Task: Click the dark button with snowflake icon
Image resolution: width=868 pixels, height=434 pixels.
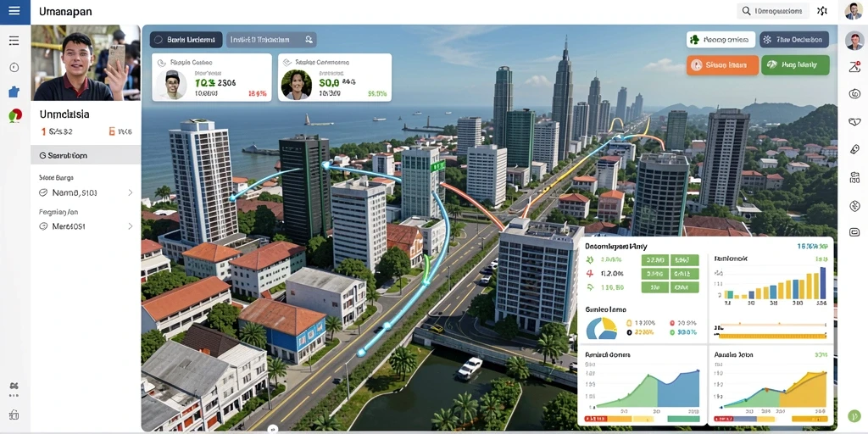Action: 794,39
